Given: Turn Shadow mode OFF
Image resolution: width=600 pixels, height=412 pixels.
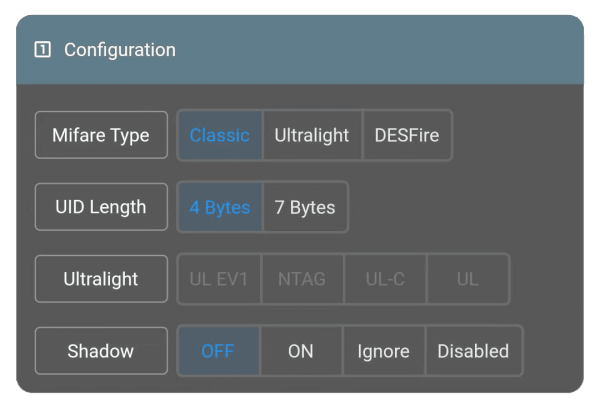Looking at the screenshot, I should [x=218, y=351].
